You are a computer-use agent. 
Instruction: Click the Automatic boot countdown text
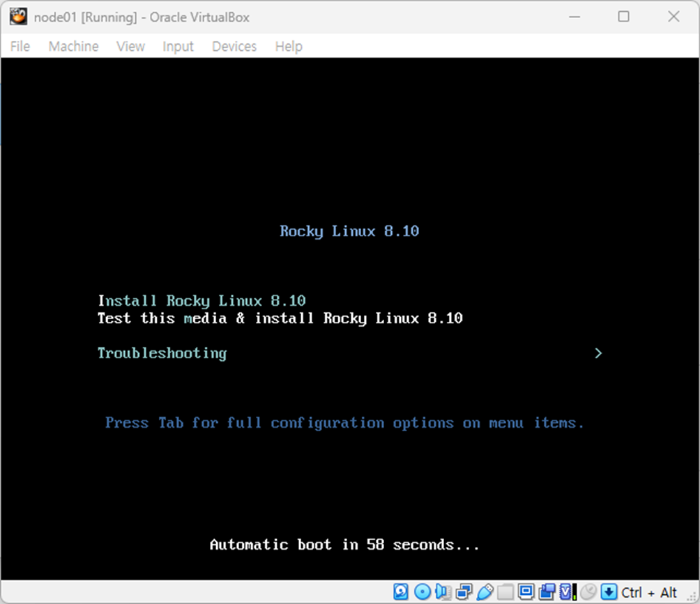click(344, 545)
